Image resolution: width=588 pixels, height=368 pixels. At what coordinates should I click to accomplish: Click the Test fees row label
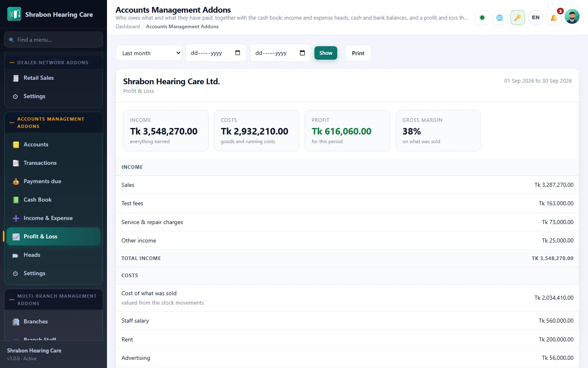point(132,204)
